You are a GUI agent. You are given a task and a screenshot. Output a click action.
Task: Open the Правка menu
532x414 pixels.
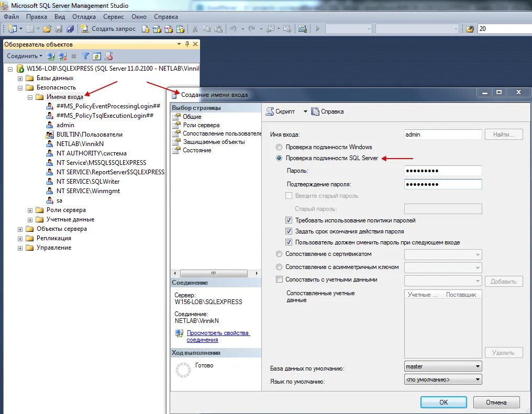click(37, 17)
